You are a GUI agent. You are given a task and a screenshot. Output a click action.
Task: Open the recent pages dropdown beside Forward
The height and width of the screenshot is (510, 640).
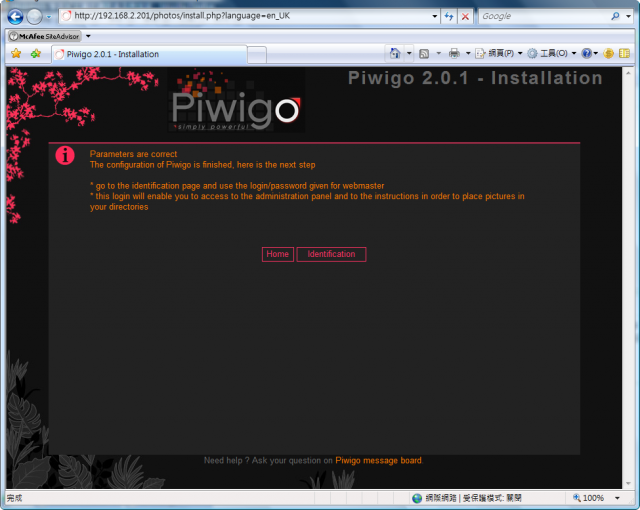pyautogui.click(x=49, y=17)
